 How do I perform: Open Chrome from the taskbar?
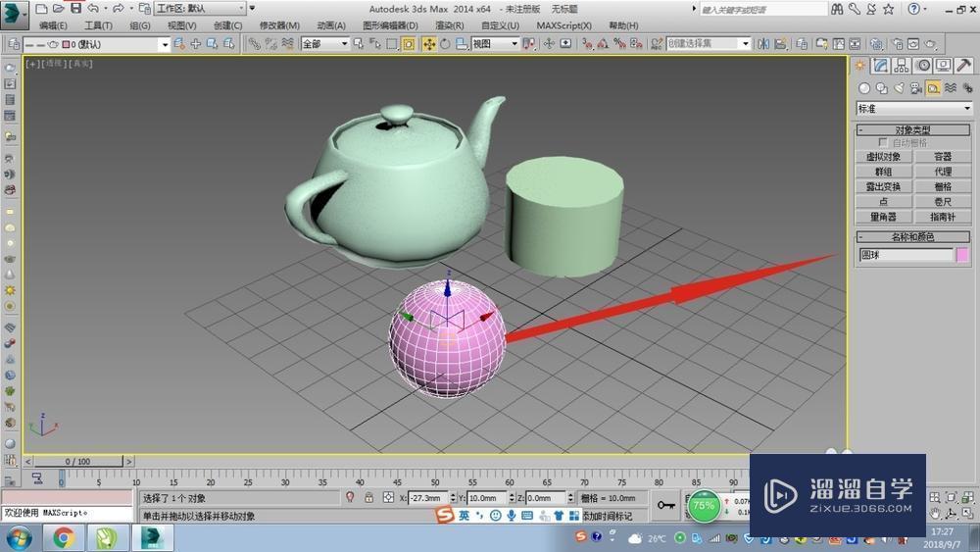click(64, 537)
